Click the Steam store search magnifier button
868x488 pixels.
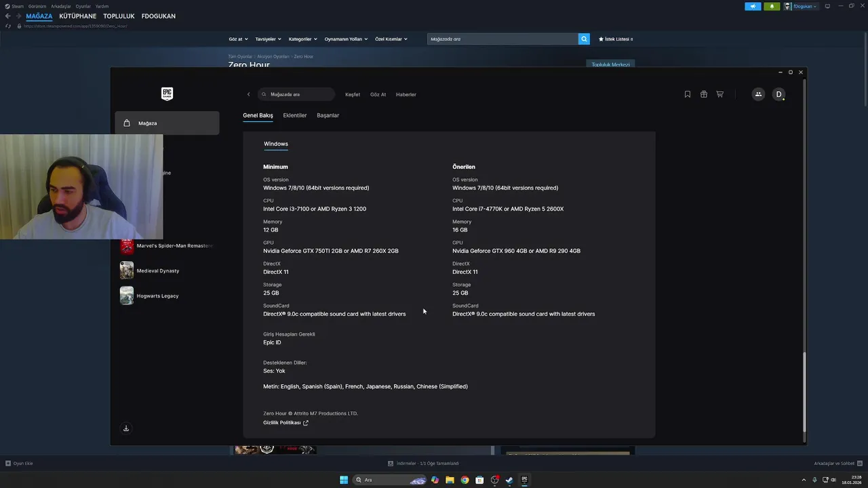pos(584,39)
